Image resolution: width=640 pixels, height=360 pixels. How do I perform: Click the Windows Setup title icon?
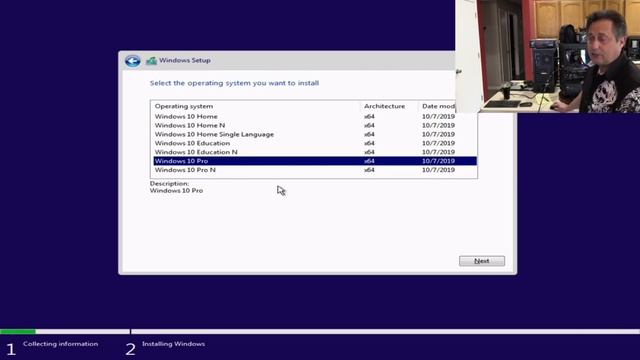pyautogui.click(x=151, y=60)
